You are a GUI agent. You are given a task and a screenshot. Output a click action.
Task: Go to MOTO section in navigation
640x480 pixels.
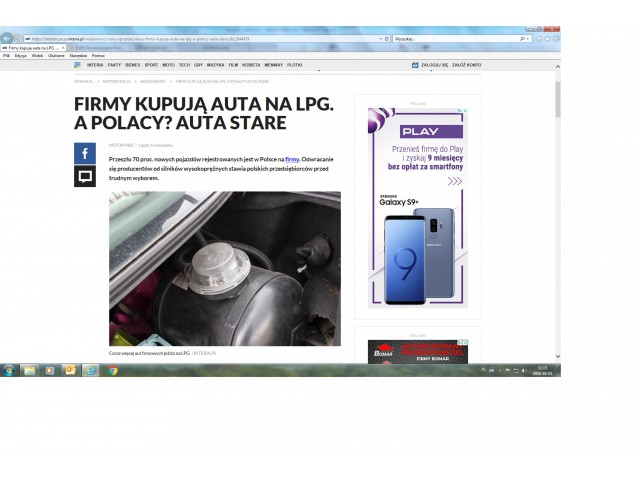coord(168,65)
